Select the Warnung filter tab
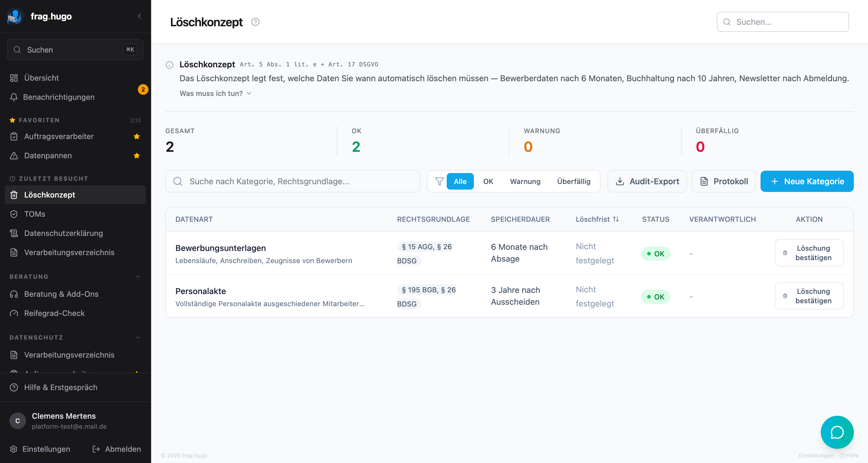This screenshot has width=868, height=463. pyautogui.click(x=525, y=181)
